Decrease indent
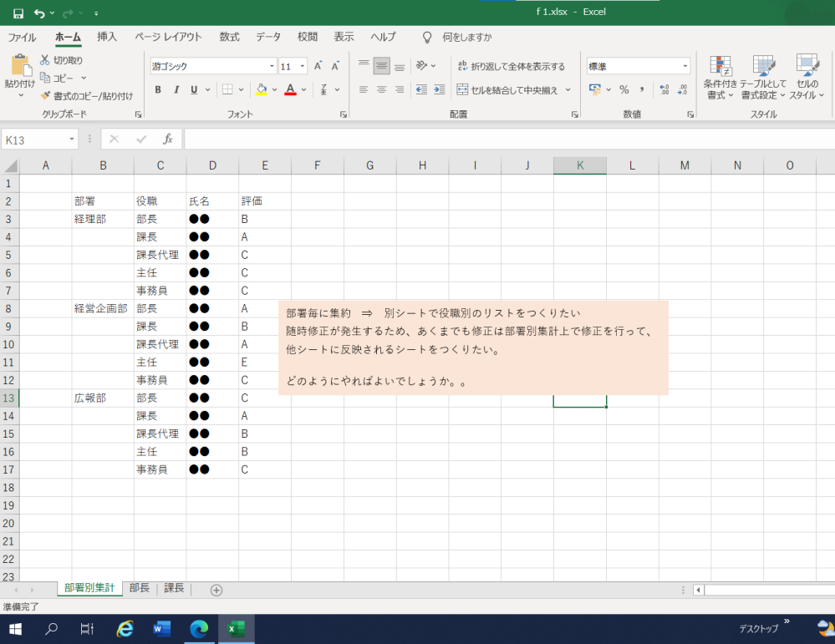 tap(421, 89)
